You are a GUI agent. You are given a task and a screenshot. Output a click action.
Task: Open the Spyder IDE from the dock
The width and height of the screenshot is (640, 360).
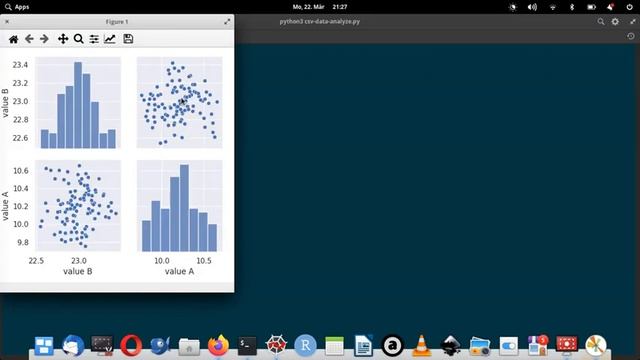click(276, 346)
